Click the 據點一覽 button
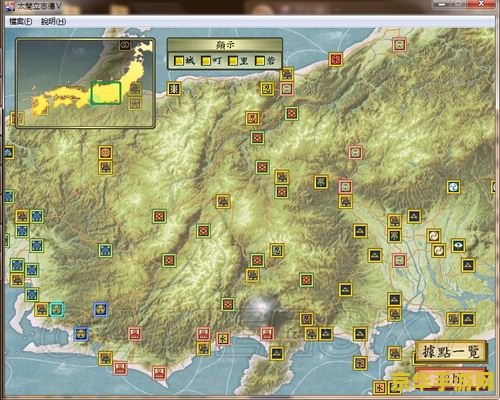The image size is (500, 400). (x=451, y=351)
